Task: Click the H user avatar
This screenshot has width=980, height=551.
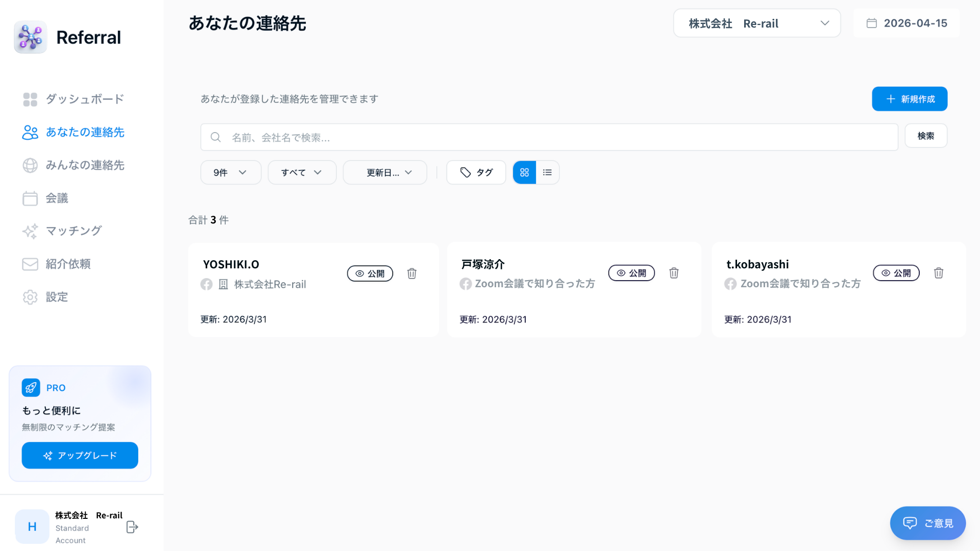Action: (32, 527)
